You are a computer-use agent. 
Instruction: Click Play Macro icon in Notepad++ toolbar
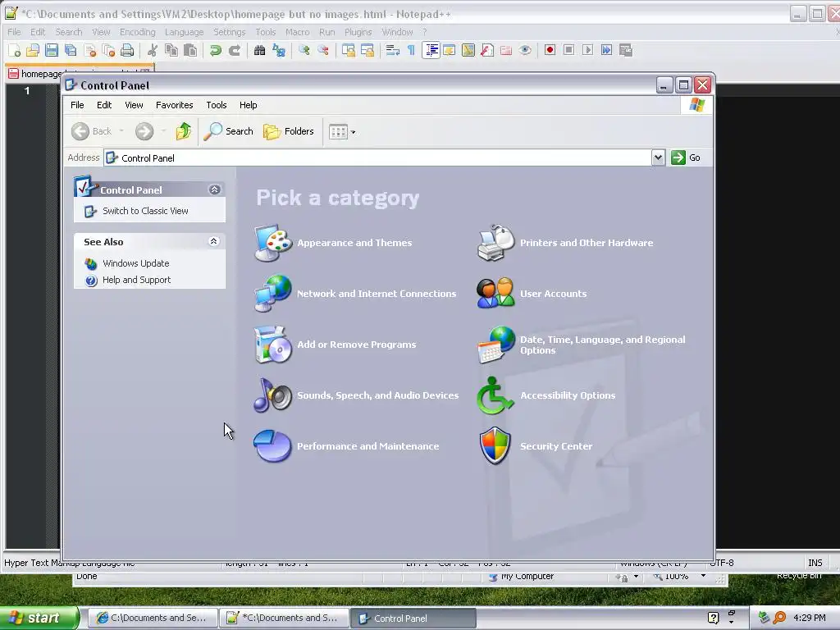[587, 50]
